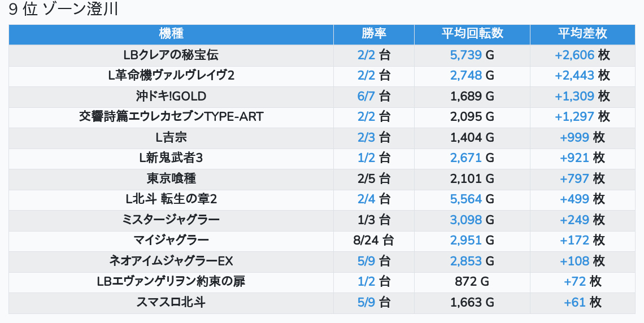This screenshot has width=644, height=323.
Task: Select the L新鬼武者3 machine name
Action: pos(171,158)
